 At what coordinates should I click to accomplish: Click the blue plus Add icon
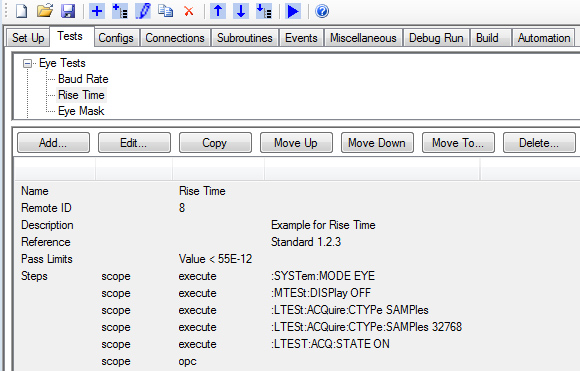[x=97, y=11]
